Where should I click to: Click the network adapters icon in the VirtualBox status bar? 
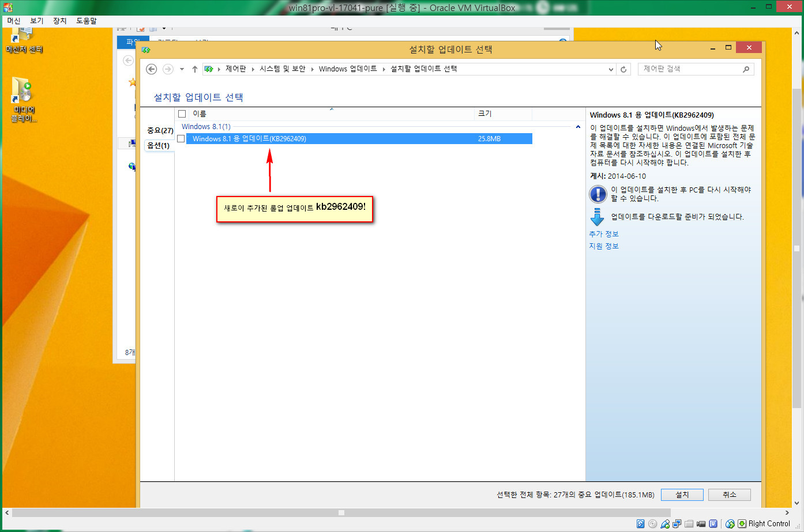[x=677, y=524]
